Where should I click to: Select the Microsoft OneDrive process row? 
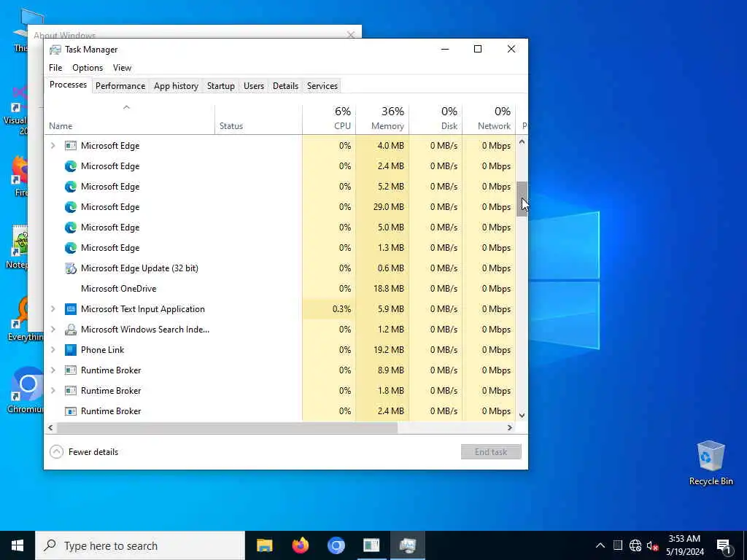[x=279, y=289]
